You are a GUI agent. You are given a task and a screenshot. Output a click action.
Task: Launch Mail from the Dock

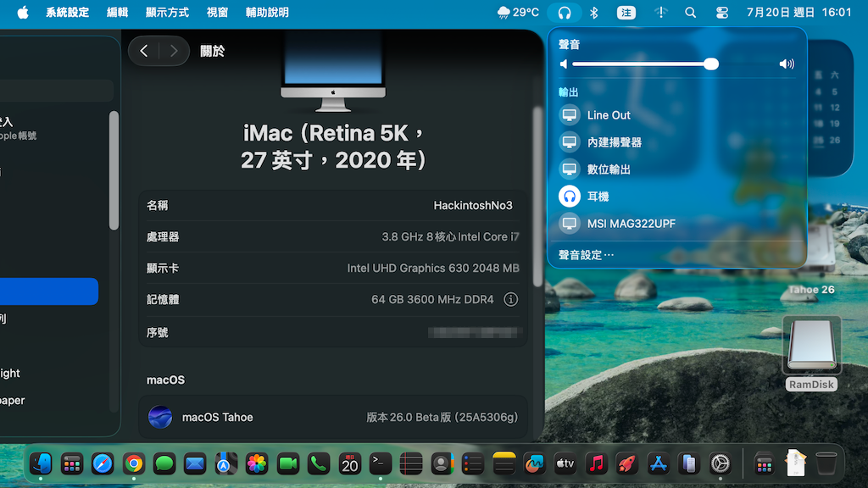[x=195, y=463]
